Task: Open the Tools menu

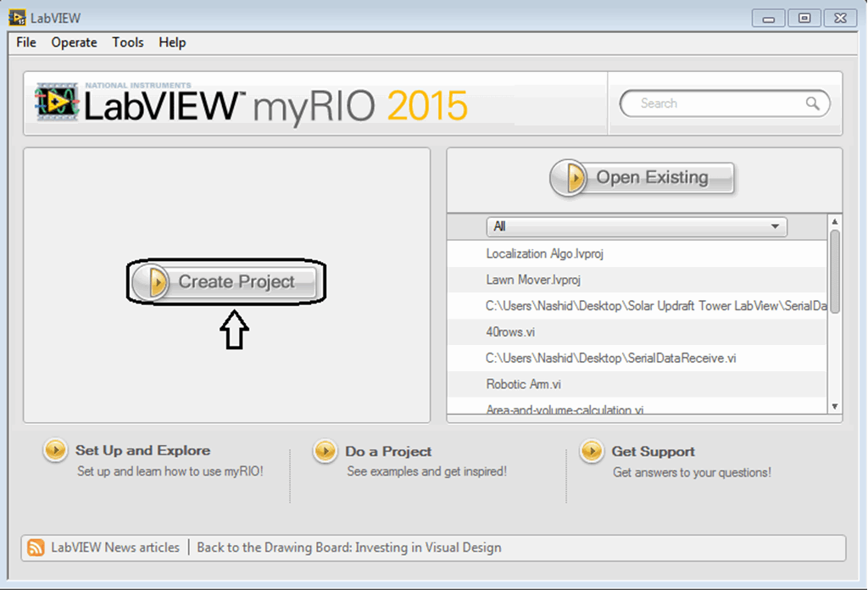Action: 127,42
